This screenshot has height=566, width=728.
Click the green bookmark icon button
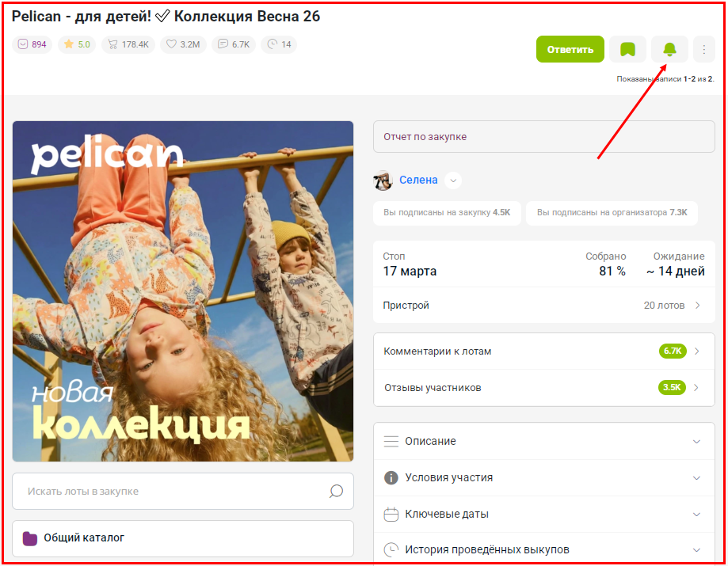coord(627,49)
